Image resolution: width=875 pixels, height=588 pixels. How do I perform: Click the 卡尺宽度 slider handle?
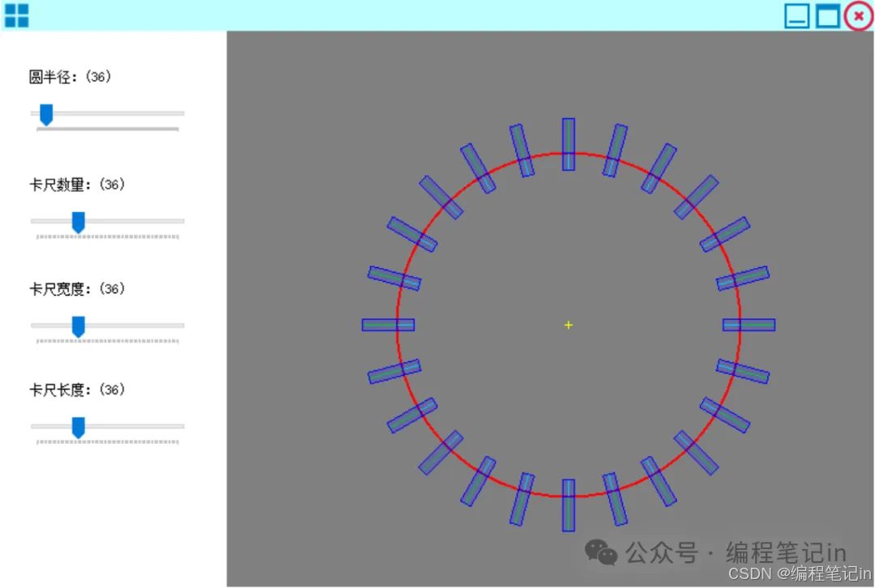point(78,326)
